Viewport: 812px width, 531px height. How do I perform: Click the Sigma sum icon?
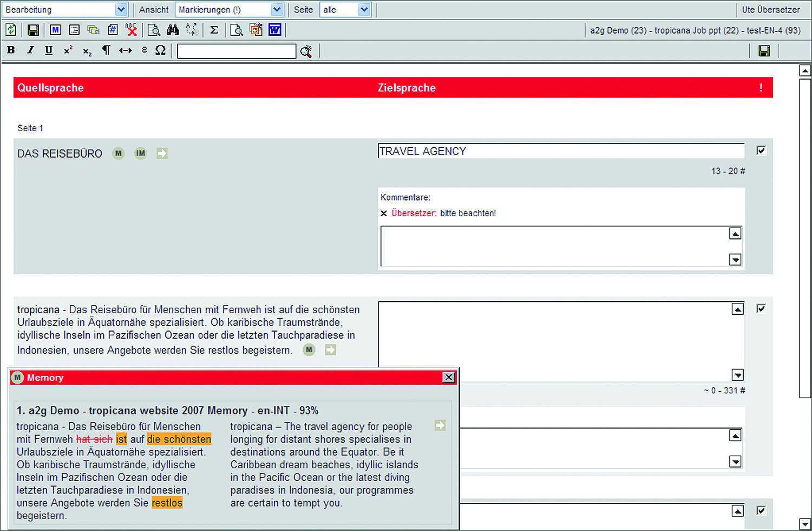[214, 30]
